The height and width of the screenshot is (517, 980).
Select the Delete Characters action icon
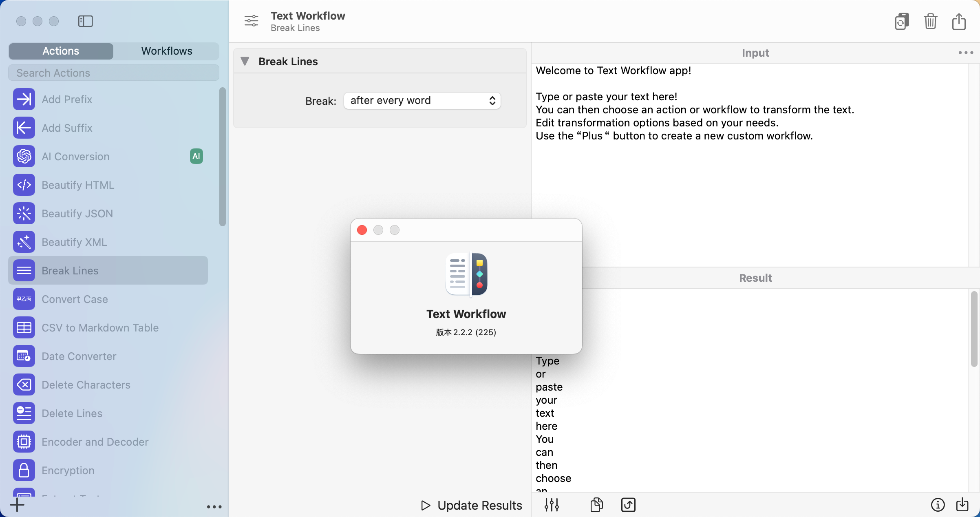[24, 384]
